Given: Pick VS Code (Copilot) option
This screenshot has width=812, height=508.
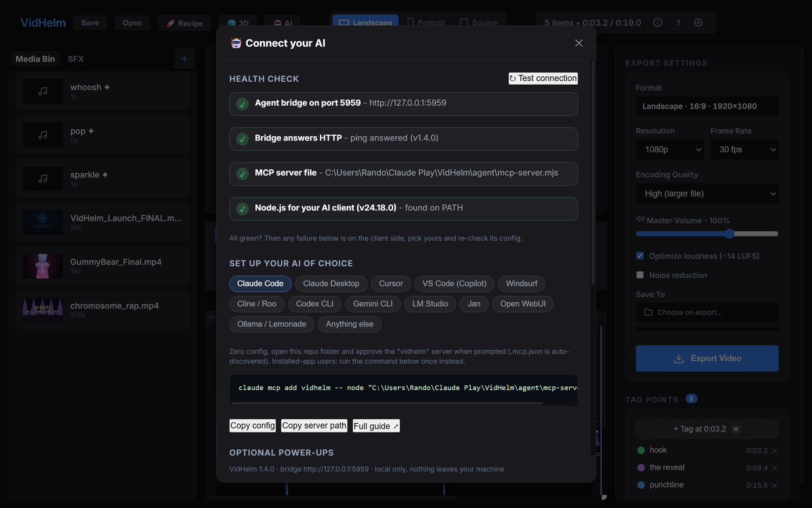Looking at the screenshot, I should click(454, 284).
